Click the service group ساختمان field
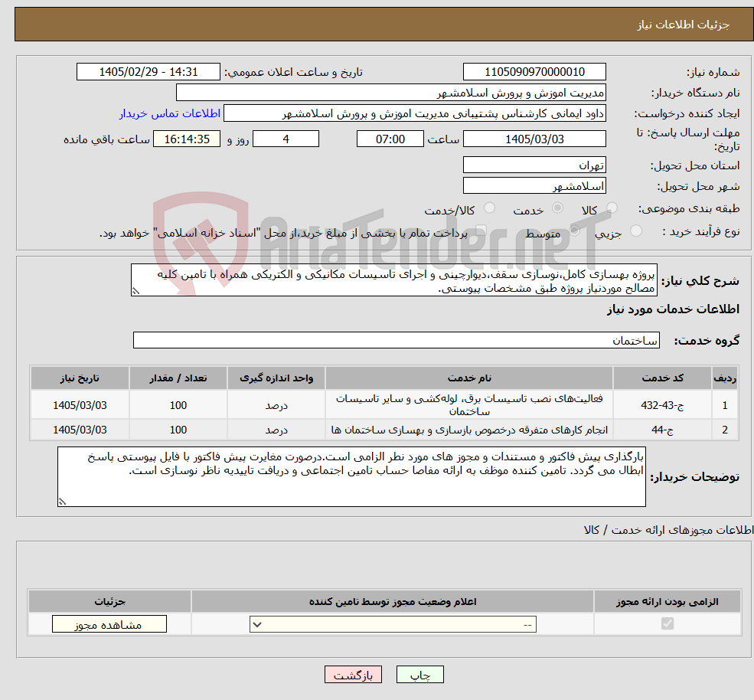Image resolution: width=754 pixels, height=700 pixels. tap(397, 340)
